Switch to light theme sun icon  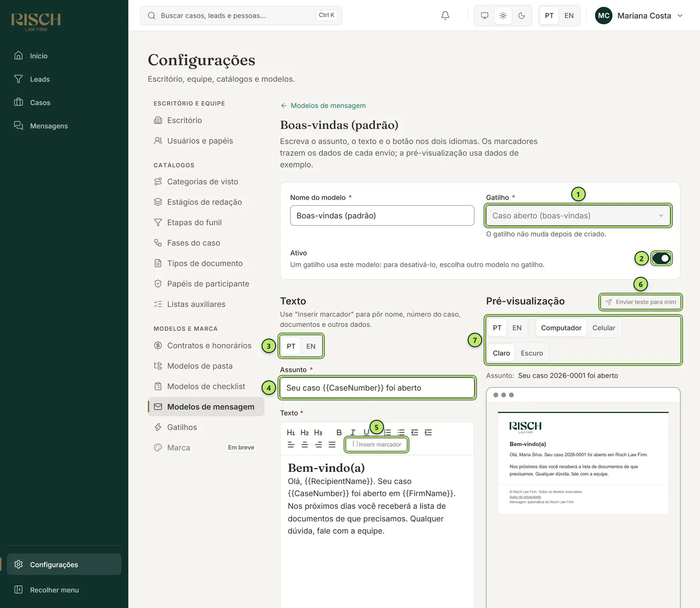click(x=503, y=16)
